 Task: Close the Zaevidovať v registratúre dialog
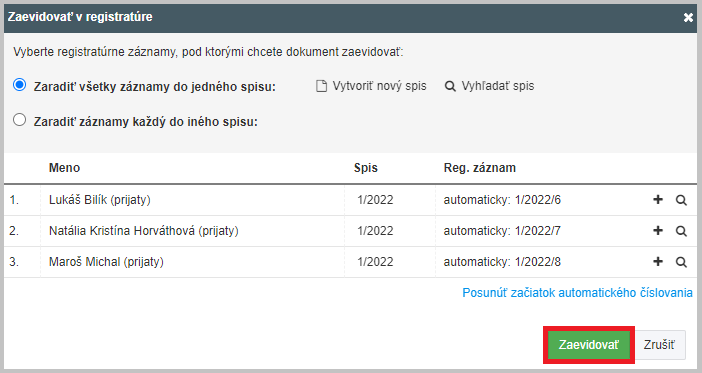click(688, 17)
